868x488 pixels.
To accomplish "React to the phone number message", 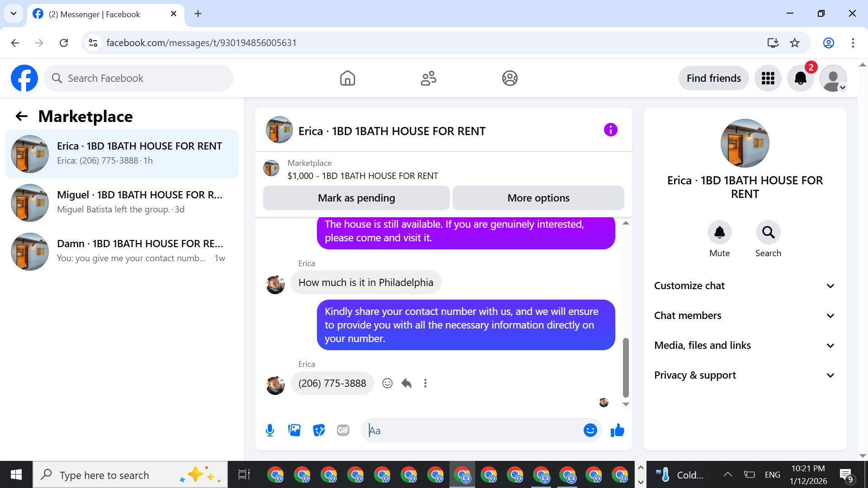I will coord(387,383).
